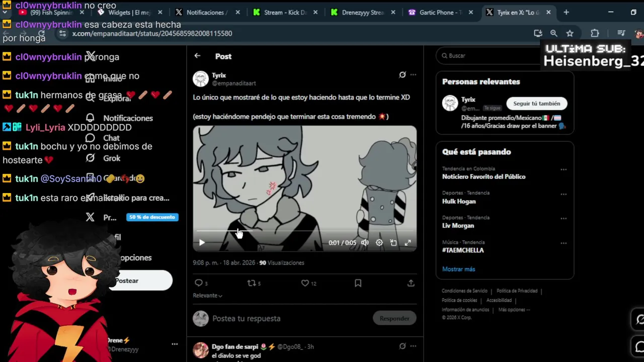Screen dimensions: 644x362
Task: Open #TAEMCHELLA trending topic
Action: click(x=463, y=250)
